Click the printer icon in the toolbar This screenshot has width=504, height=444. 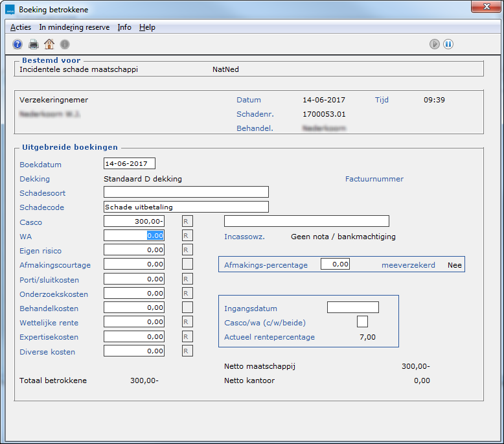tap(34, 44)
